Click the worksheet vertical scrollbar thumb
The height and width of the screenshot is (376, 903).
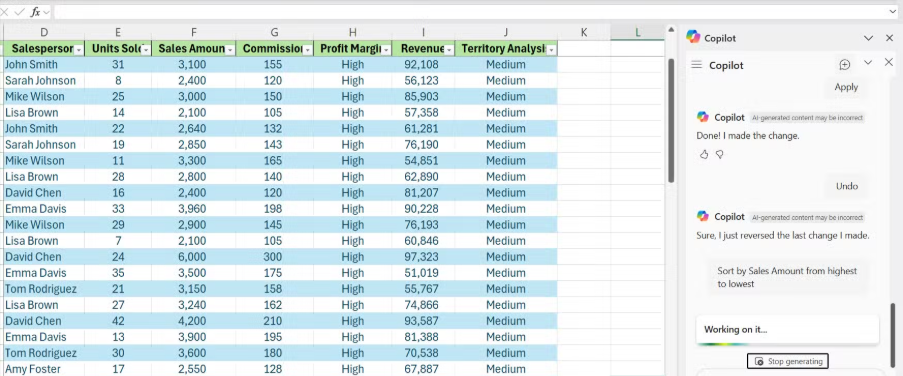tap(671, 121)
